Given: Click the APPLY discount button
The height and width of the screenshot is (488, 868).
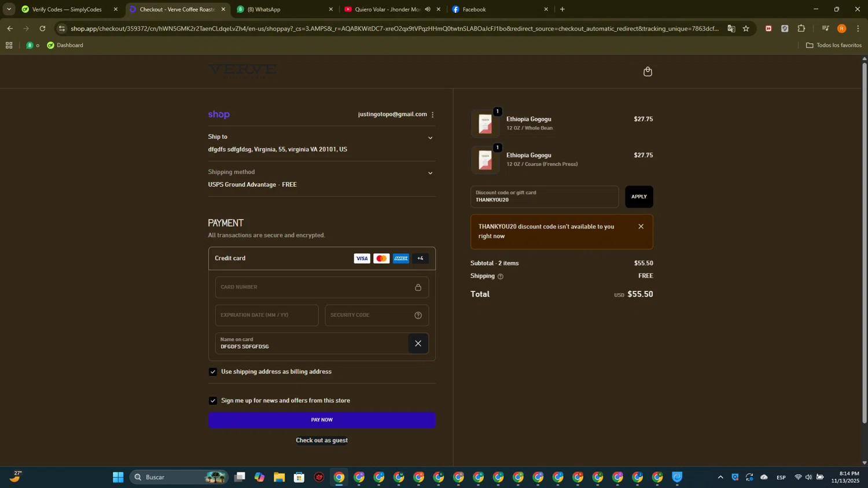Looking at the screenshot, I should 639,197.
